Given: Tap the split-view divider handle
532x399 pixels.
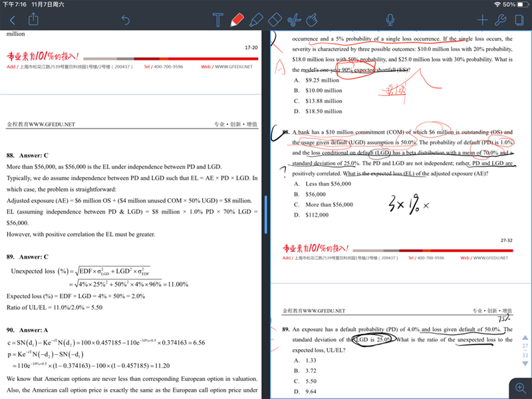Looking at the screenshot, I should point(265,214).
